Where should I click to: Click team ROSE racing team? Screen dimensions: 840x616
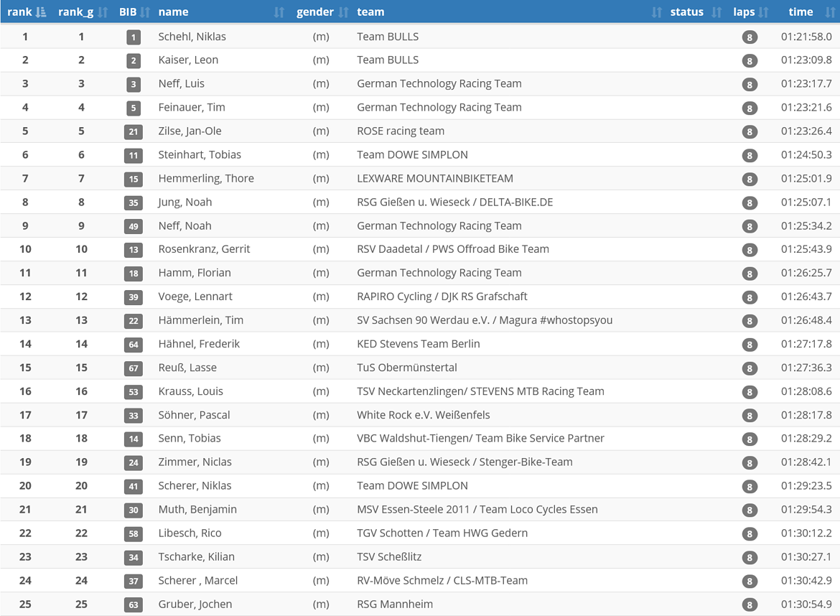point(401,131)
